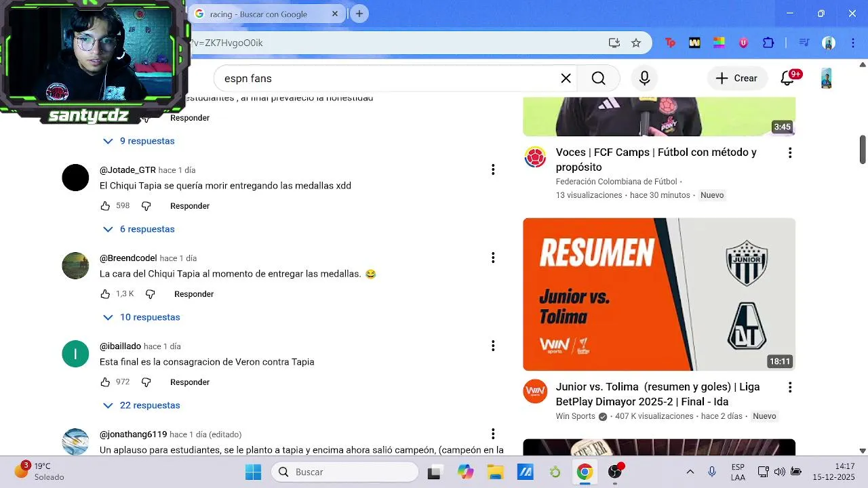The height and width of the screenshot is (488, 868).
Task: Click the page vertical scrollbar thumb
Action: 863,149
